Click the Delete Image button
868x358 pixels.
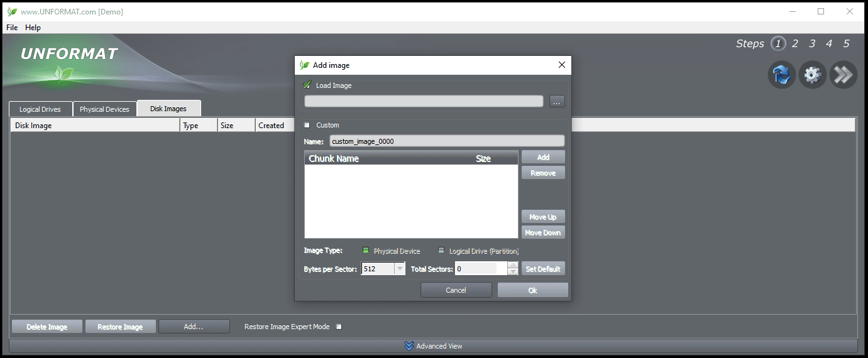tap(47, 327)
